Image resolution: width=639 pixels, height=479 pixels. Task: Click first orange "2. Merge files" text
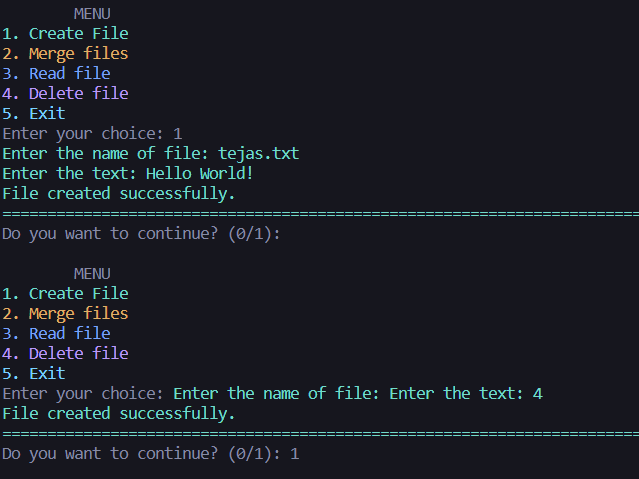pos(65,54)
